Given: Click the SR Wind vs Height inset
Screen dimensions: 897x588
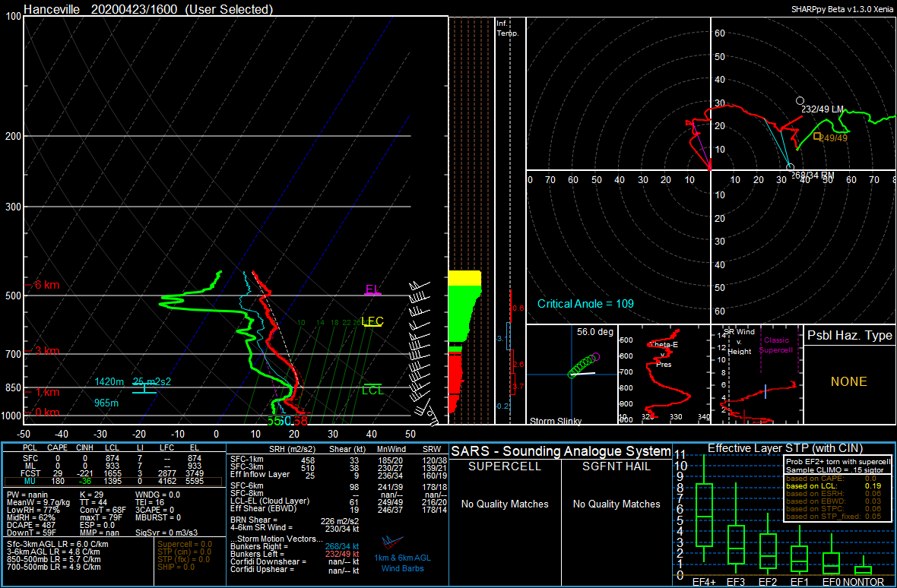Looking at the screenshot, I should click(757, 375).
